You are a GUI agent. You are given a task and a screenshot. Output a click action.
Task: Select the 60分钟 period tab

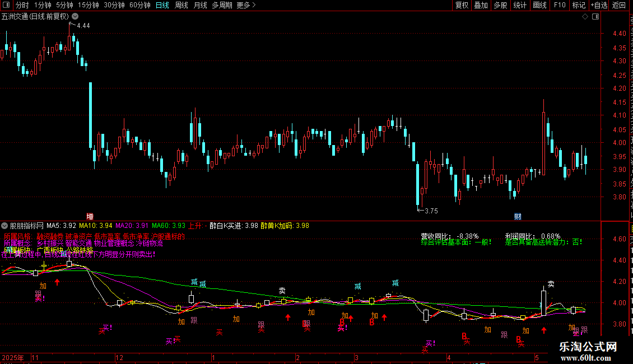(139, 5)
